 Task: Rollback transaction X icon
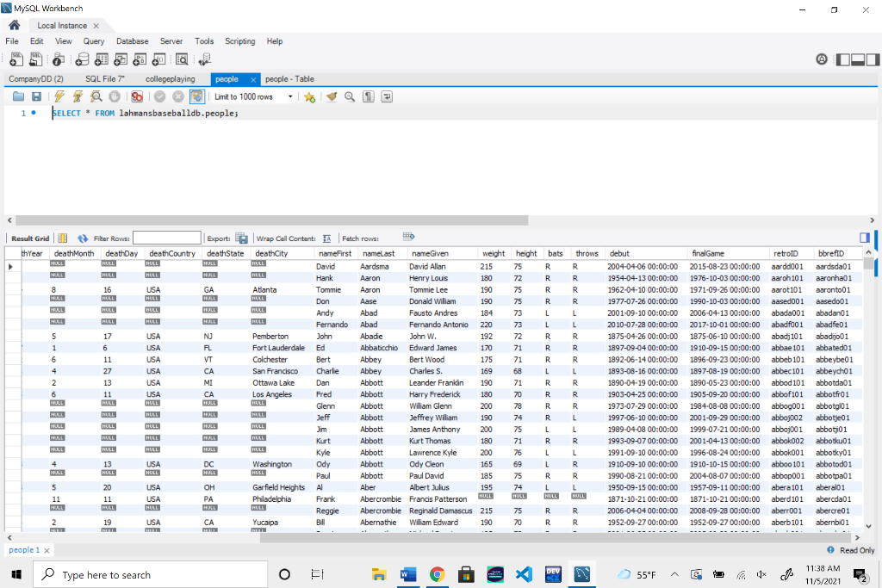[178, 96]
